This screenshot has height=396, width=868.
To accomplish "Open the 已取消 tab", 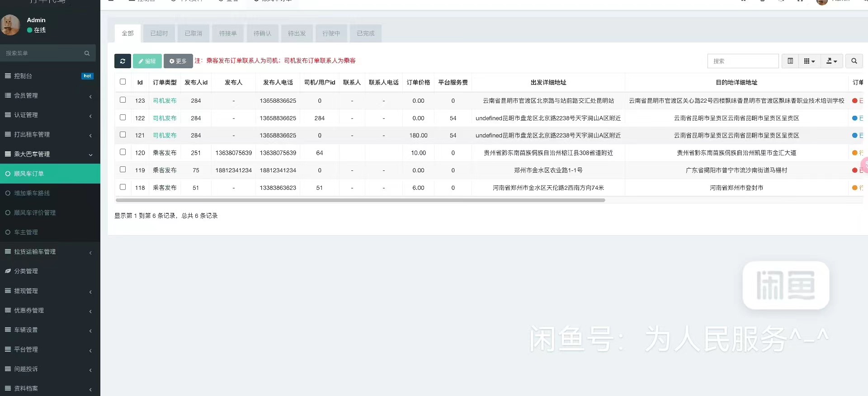I will point(193,33).
